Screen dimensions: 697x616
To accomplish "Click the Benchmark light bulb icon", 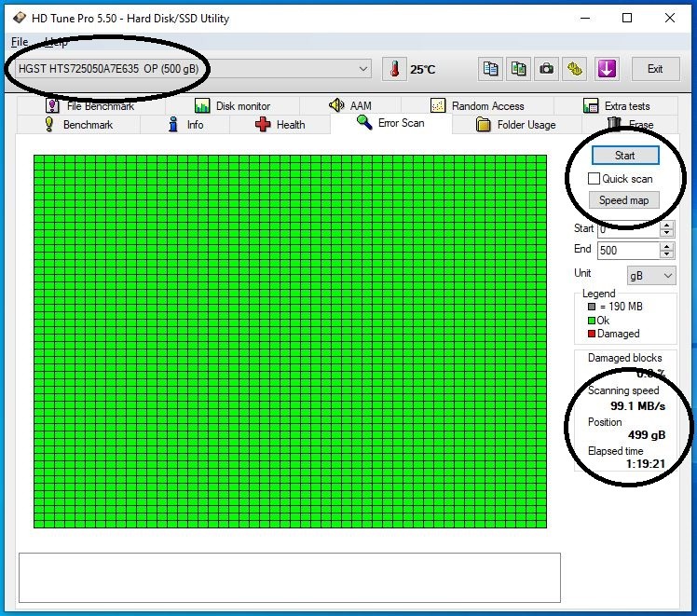I will click(49, 125).
